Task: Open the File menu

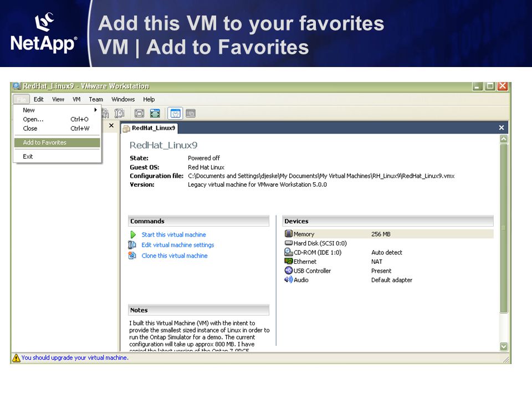Action: click(x=22, y=99)
